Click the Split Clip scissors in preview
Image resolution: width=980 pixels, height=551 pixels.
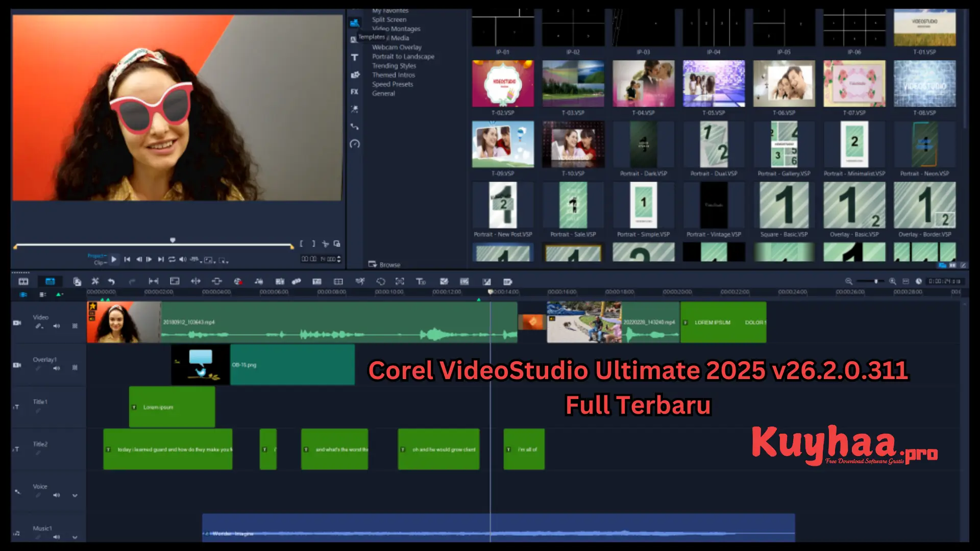coord(325,244)
